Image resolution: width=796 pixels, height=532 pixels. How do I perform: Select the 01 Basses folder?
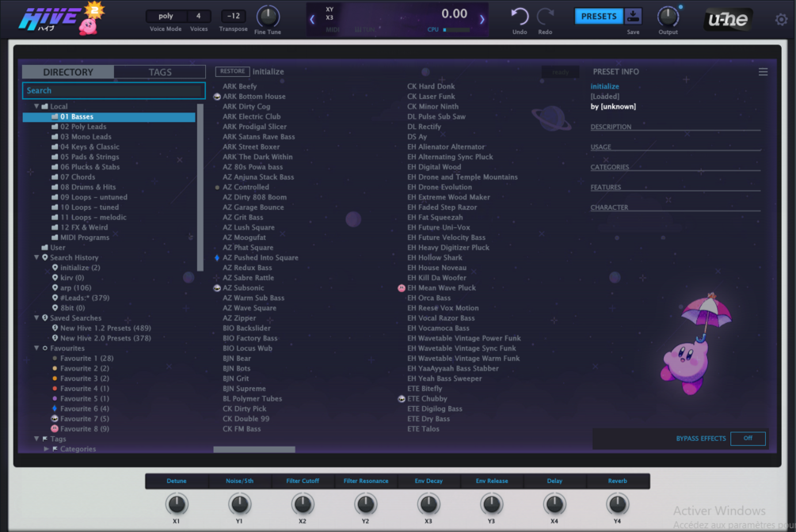pyautogui.click(x=109, y=116)
